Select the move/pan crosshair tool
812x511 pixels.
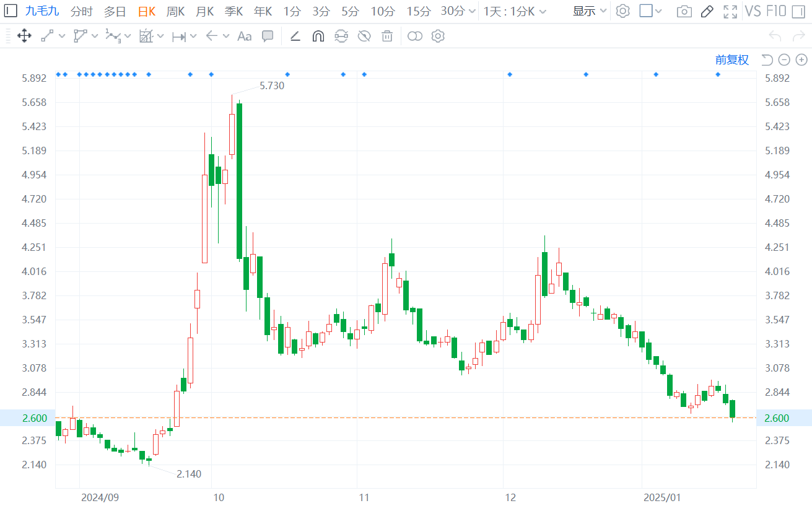point(24,36)
